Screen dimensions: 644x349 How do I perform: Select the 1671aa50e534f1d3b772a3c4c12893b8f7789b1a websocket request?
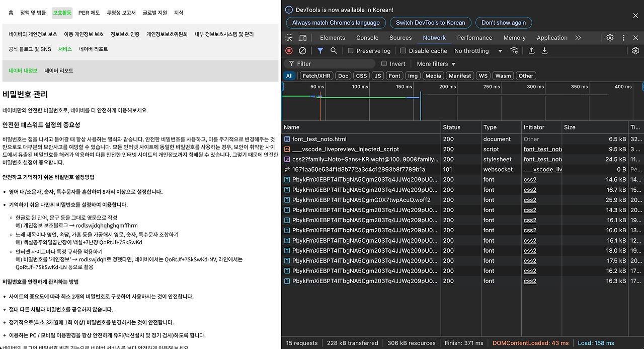(x=462, y=169)
